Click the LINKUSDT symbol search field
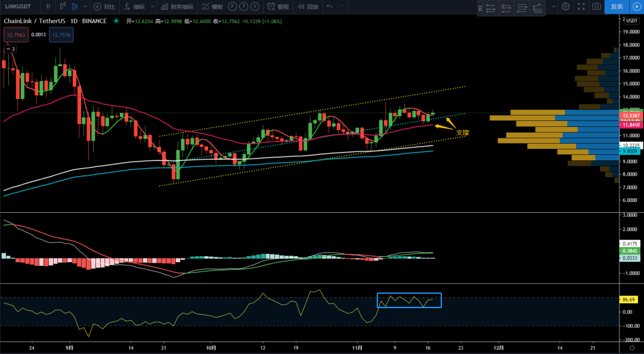This screenshot has height=354, width=644. point(19,7)
